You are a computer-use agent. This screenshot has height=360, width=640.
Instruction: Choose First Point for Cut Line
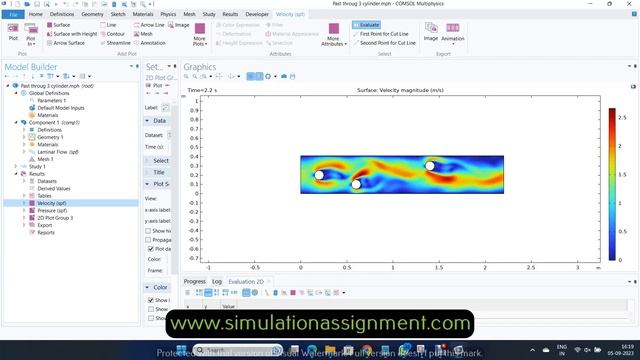click(380, 34)
